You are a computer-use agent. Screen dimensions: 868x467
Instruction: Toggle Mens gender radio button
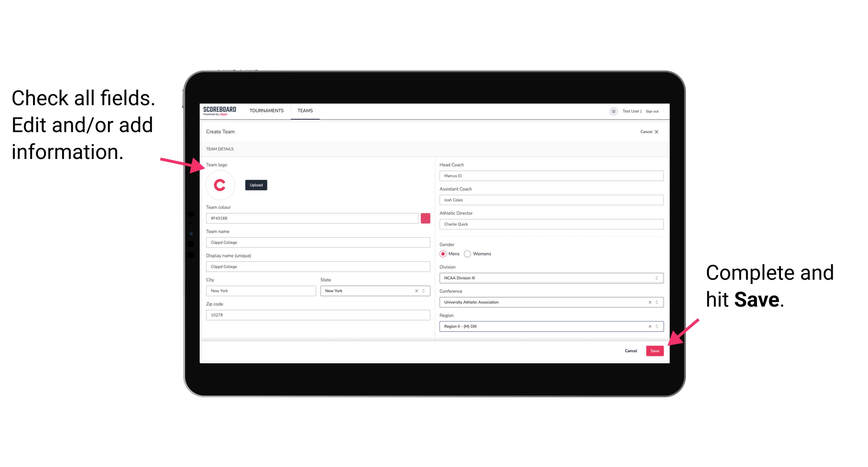click(443, 254)
